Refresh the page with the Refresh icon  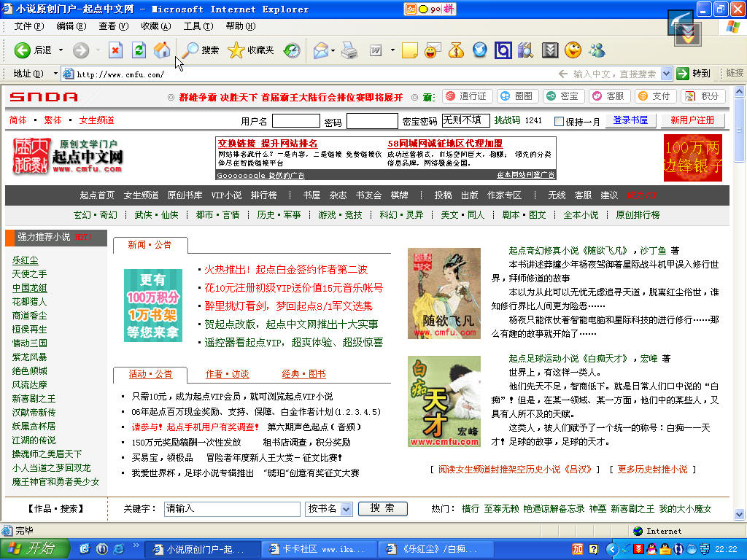tap(139, 50)
